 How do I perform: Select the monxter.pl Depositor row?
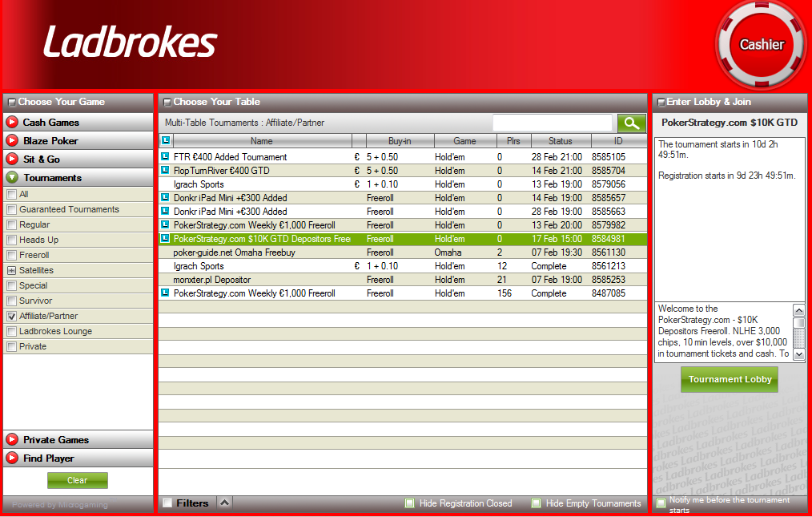click(x=402, y=280)
